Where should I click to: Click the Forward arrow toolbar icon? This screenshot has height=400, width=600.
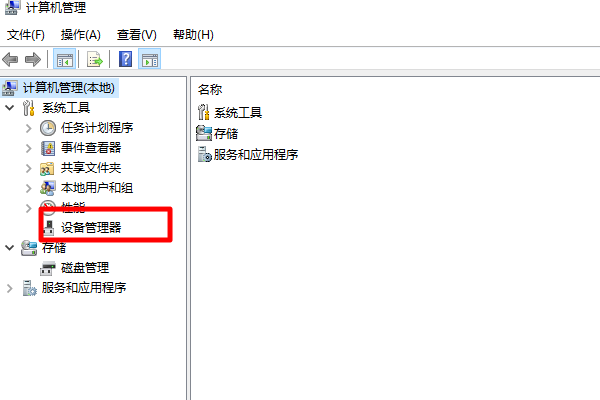[x=33, y=59]
